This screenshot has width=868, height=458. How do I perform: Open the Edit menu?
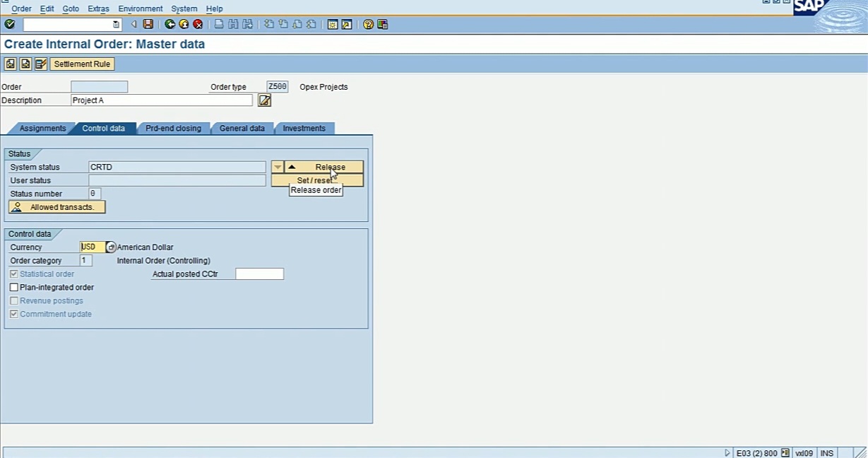[47, 8]
